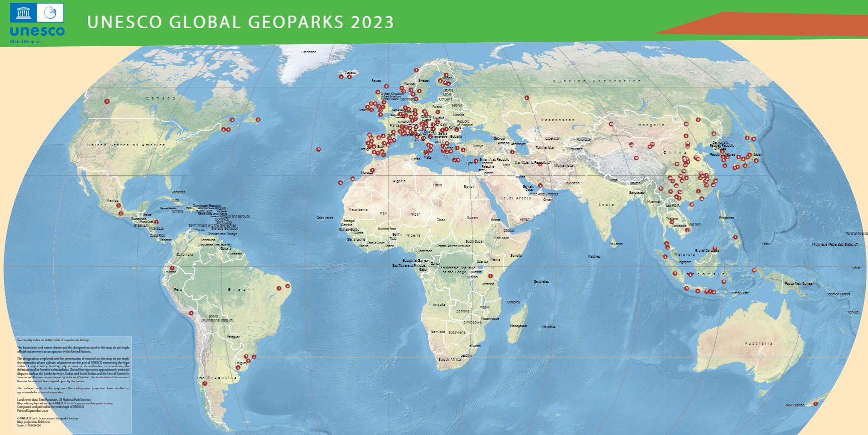This screenshot has width=868, height=435.
Task: Click the 'Ethiopia' country label
Action: (502, 238)
